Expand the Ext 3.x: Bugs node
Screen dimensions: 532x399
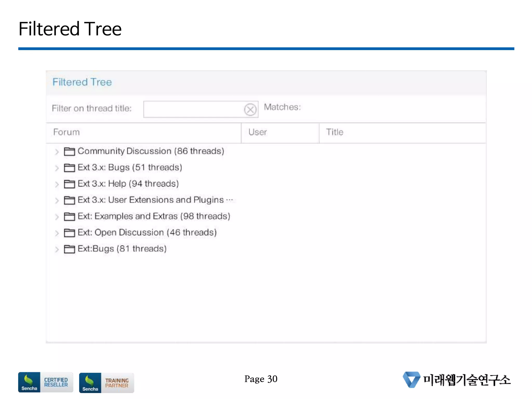(57, 168)
